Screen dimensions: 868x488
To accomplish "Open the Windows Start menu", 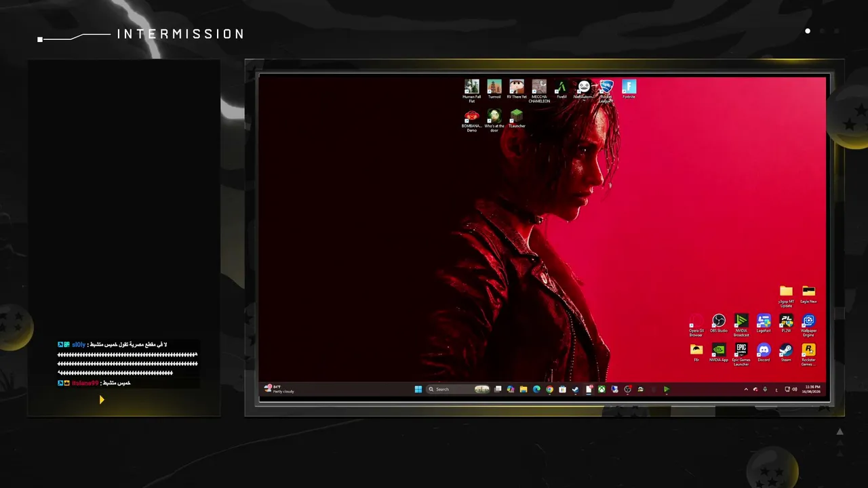I will [x=418, y=389].
